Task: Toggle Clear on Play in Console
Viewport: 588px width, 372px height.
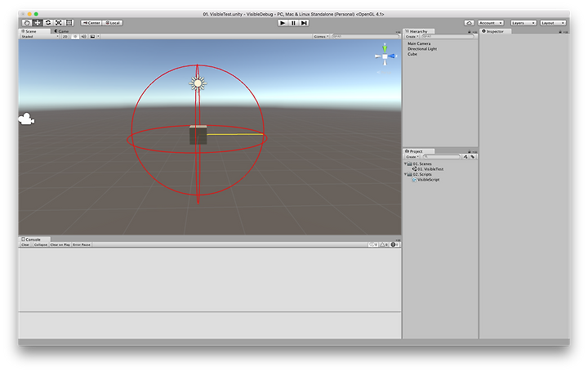Action: tap(60, 244)
